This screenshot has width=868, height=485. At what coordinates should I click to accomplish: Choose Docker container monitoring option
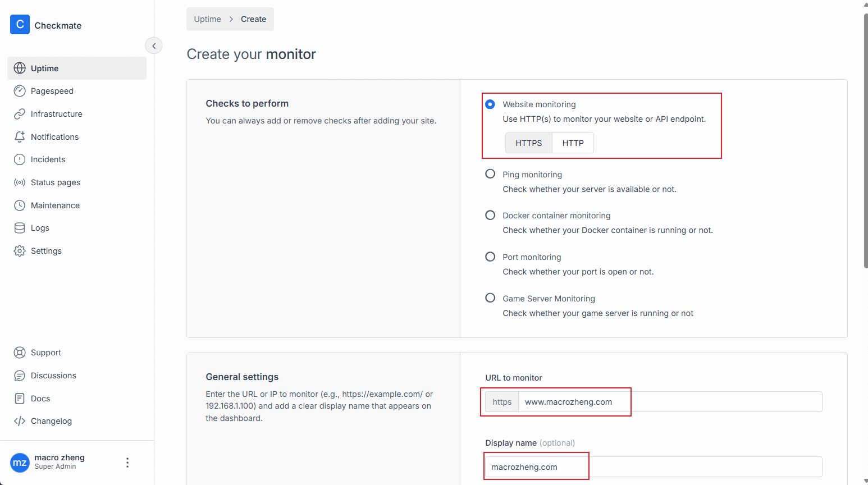pyautogui.click(x=490, y=216)
